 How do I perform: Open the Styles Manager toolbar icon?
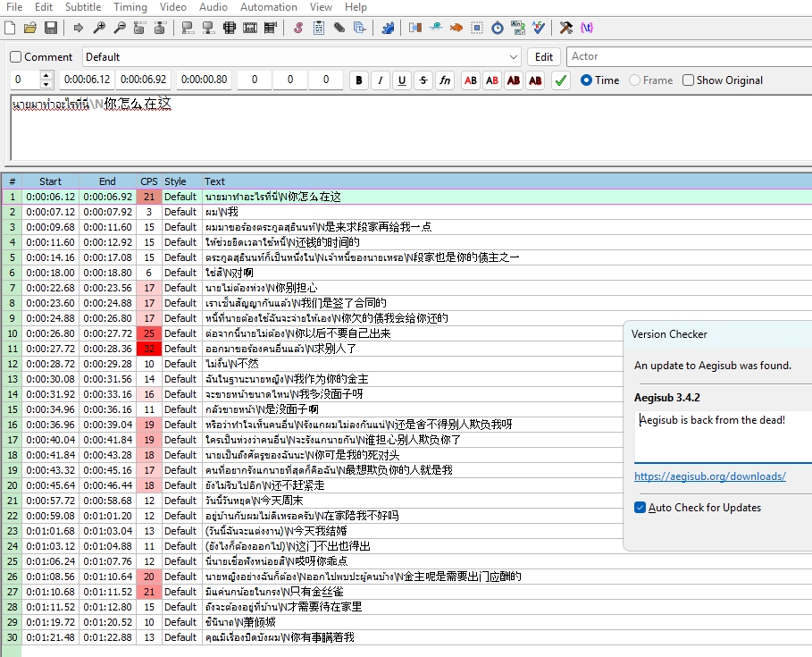click(297, 29)
